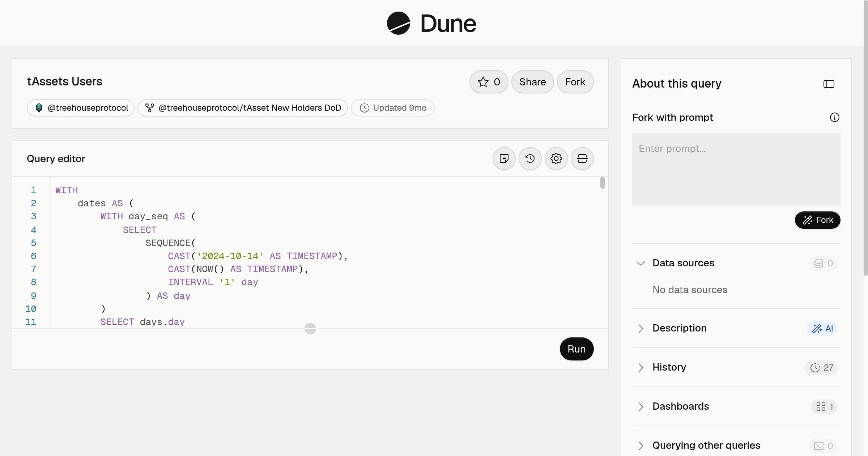This screenshot has width=868, height=456.
Task: Click the code line INTERVAL '1' day
Action: click(x=213, y=282)
